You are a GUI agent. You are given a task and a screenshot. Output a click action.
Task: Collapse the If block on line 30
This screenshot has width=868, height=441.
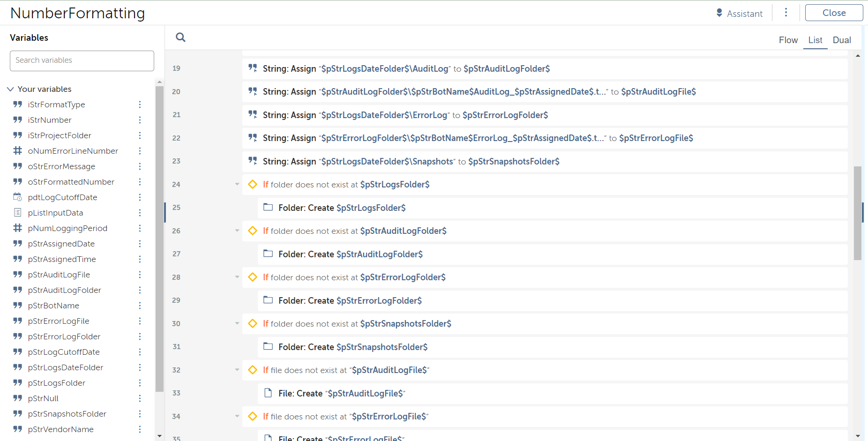[x=237, y=324]
